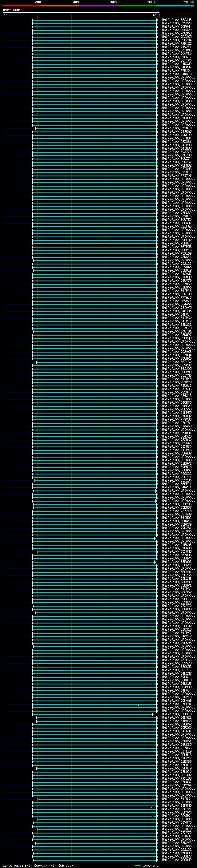Image resolution: width=197 pixels, height=868 pixels.
Task: Select label UniRef100_P68431
Action: pyautogui.click(x=177, y=223)
